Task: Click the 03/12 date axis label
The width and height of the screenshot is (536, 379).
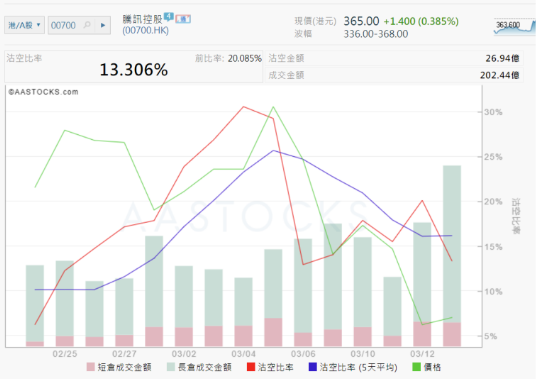Action: coord(422,354)
